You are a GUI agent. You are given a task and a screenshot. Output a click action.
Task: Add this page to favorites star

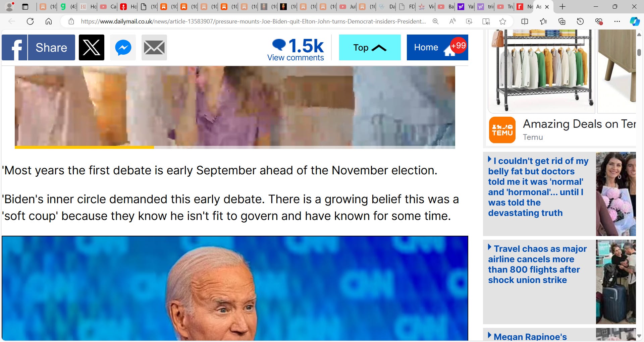click(x=502, y=21)
